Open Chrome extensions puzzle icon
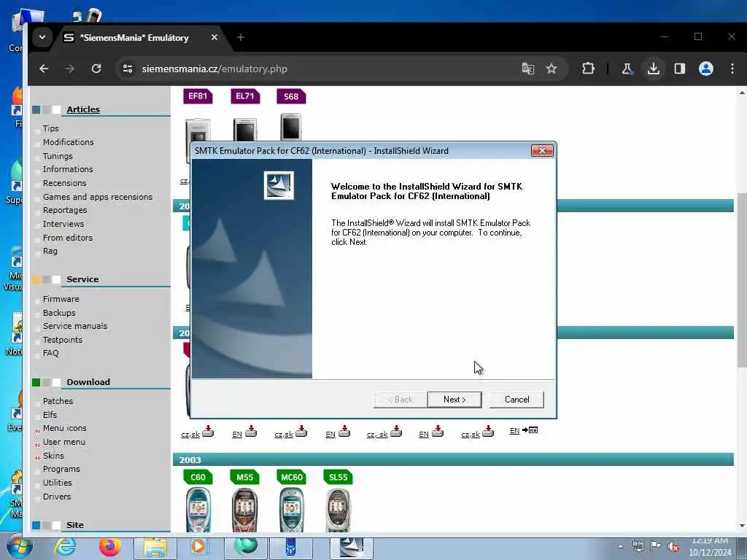This screenshot has height=560, width=747. (589, 69)
